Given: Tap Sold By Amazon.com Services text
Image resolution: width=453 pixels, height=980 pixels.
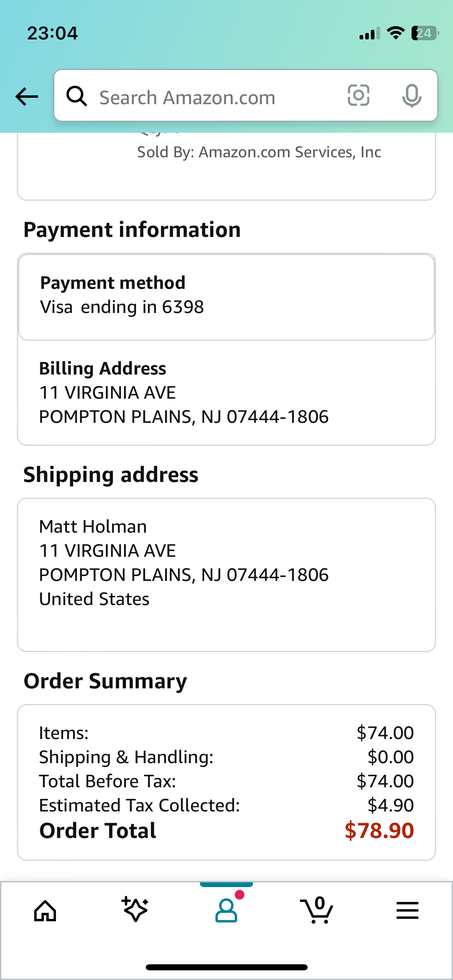Looking at the screenshot, I should (x=259, y=152).
